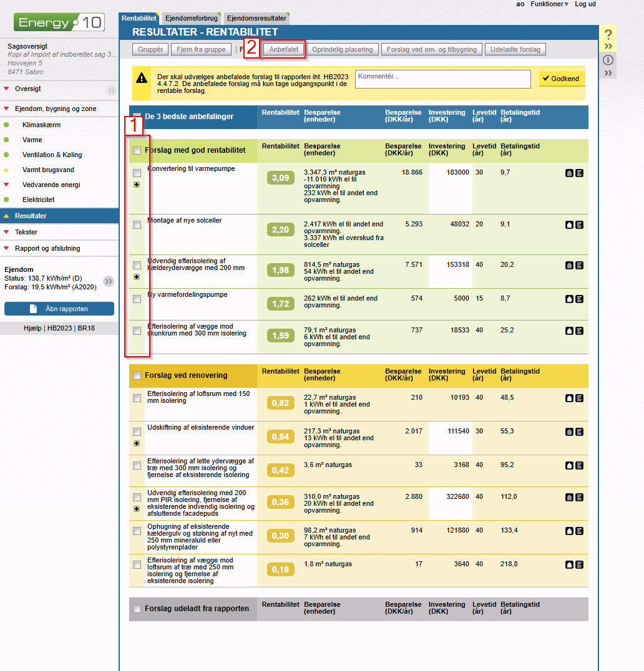
Task: Tick the Montage af nye solceller checkbox
Action: coord(137,225)
